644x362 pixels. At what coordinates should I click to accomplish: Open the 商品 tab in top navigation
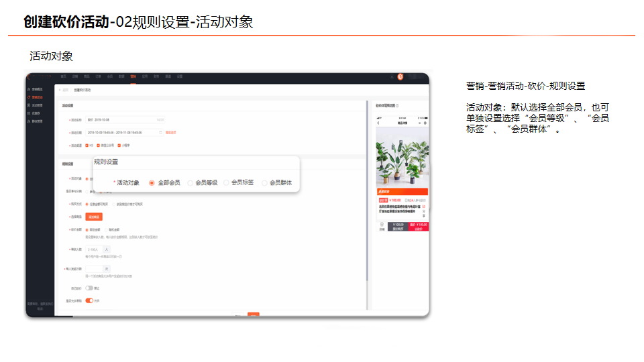(x=87, y=76)
